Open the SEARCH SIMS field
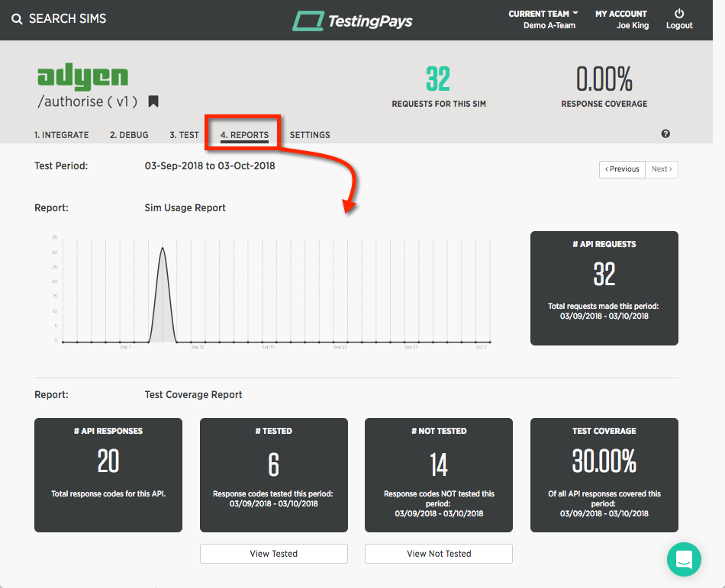This screenshot has height=588, width=725. [x=67, y=18]
